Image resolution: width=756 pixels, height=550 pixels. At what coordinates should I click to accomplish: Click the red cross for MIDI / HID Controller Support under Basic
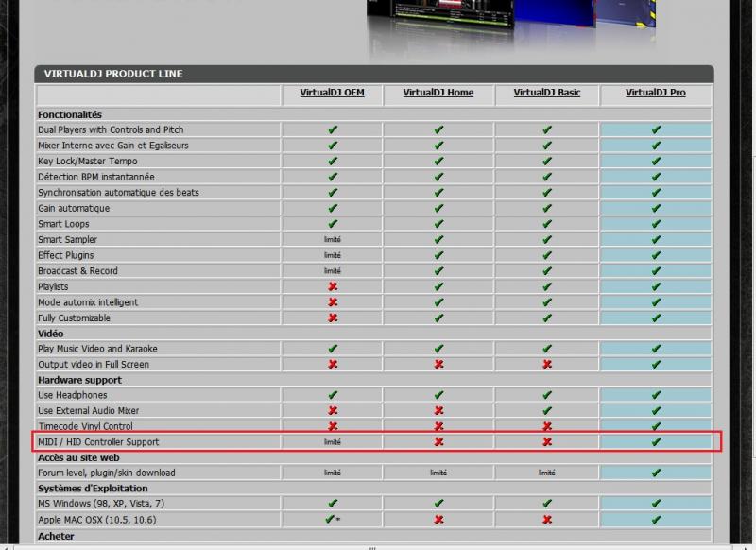(547, 441)
